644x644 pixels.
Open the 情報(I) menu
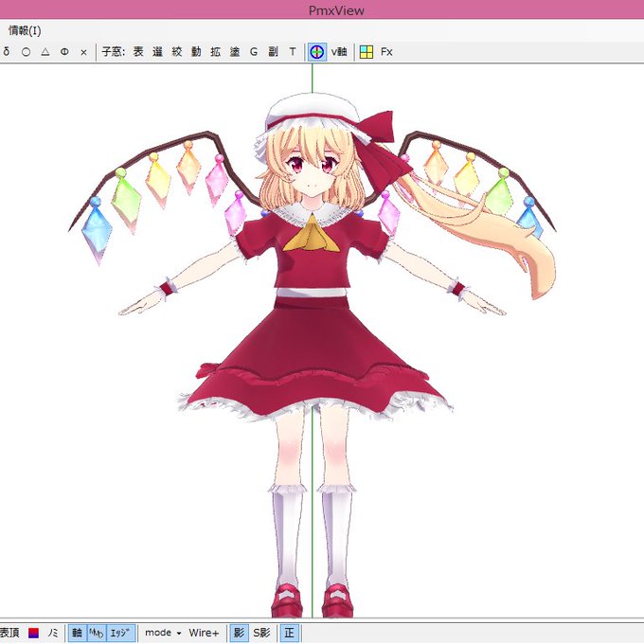tap(25, 30)
